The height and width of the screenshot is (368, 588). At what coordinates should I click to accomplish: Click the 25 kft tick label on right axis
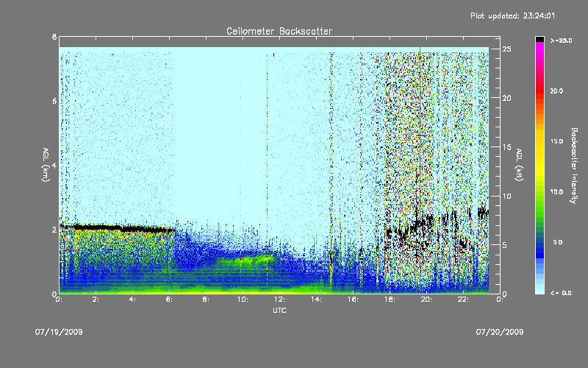click(x=506, y=49)
